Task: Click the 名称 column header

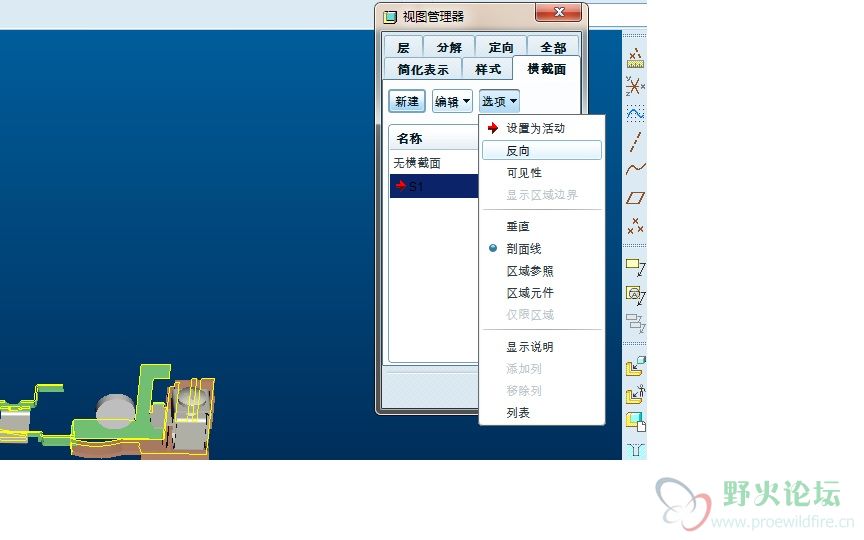Action: pos(434,138)
